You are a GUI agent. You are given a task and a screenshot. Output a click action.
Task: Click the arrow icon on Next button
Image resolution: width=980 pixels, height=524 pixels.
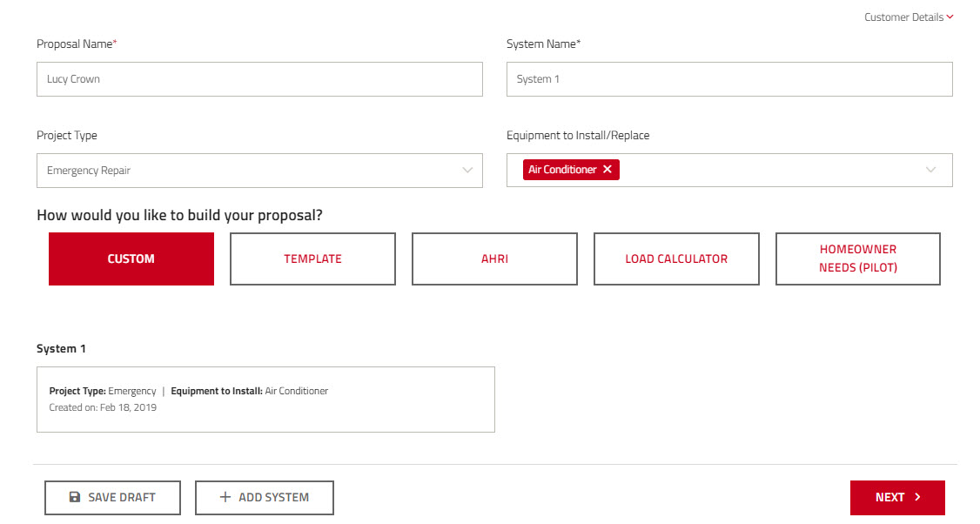(917, 497)
